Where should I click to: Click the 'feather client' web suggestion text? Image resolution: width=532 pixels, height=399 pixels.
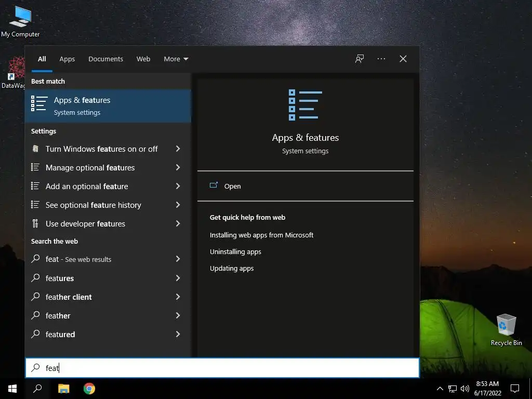tap(69, 297)
